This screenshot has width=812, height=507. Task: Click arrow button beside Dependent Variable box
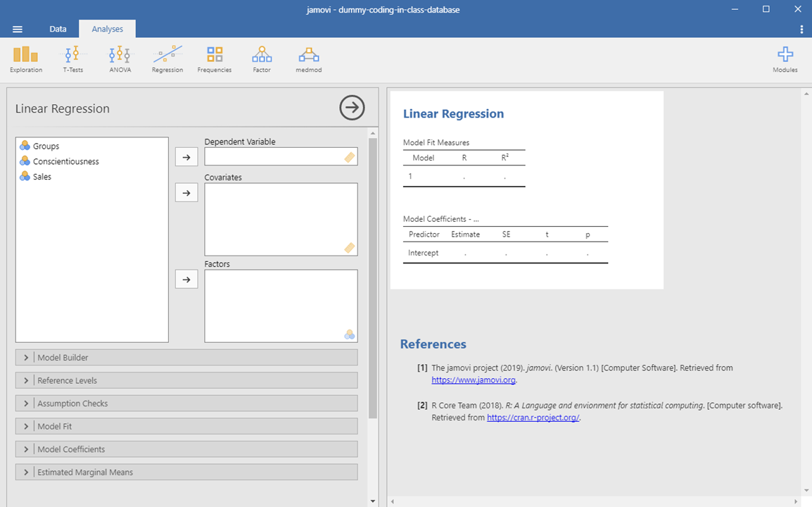(x=186, y=157)
